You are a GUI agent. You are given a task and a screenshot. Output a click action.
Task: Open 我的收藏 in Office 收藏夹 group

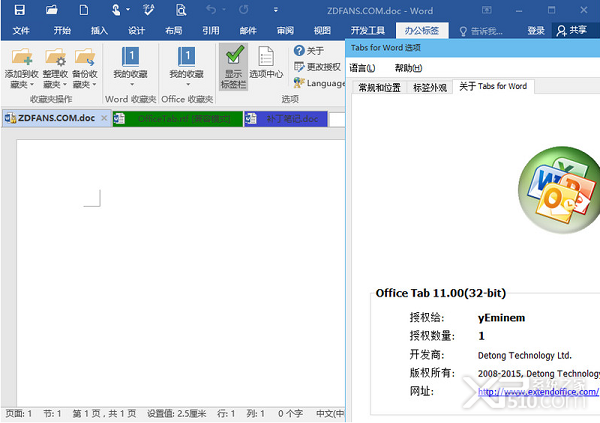click(187, 66)
